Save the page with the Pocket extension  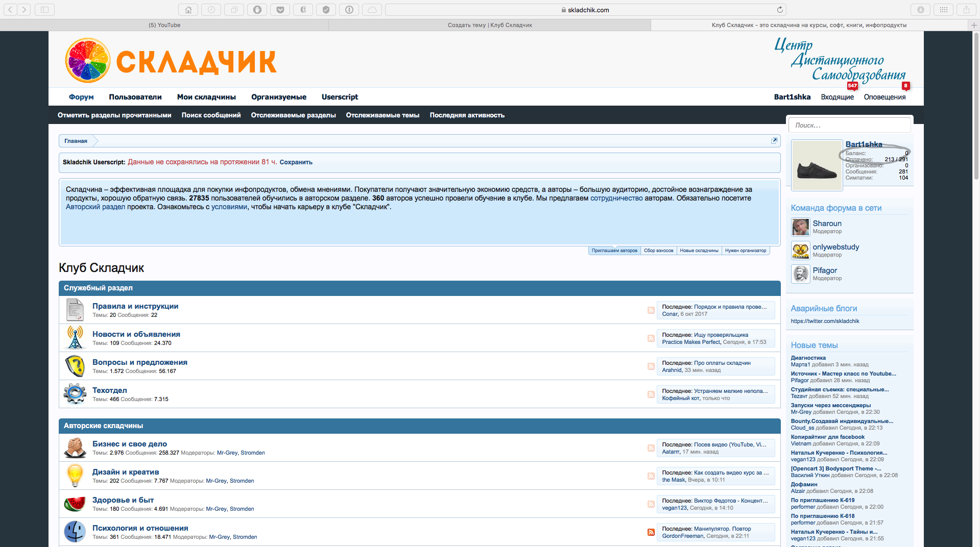point(280,10)
